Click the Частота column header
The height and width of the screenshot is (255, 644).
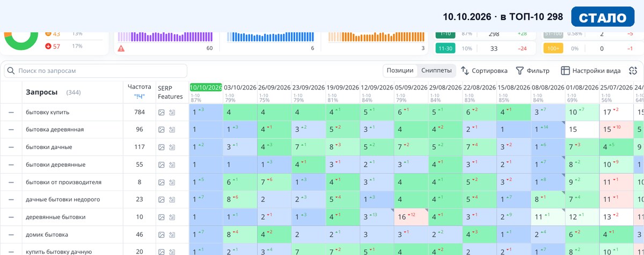pyautogui.click(x=140, y=86)
